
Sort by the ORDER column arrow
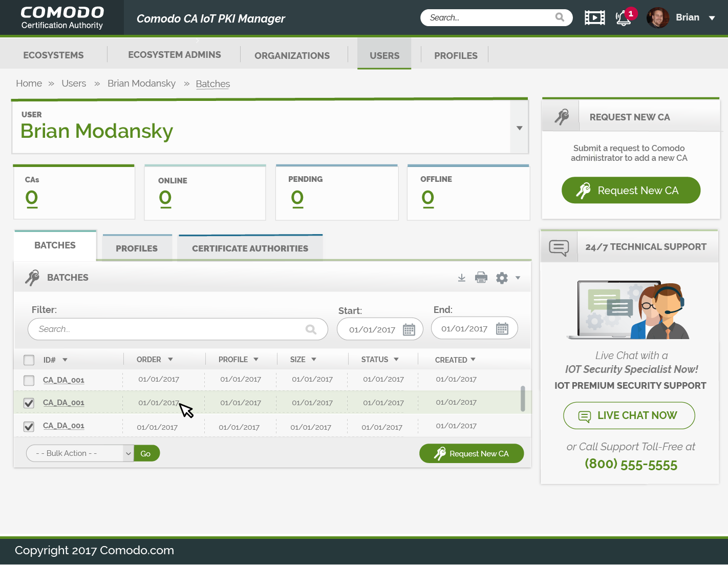170,360
